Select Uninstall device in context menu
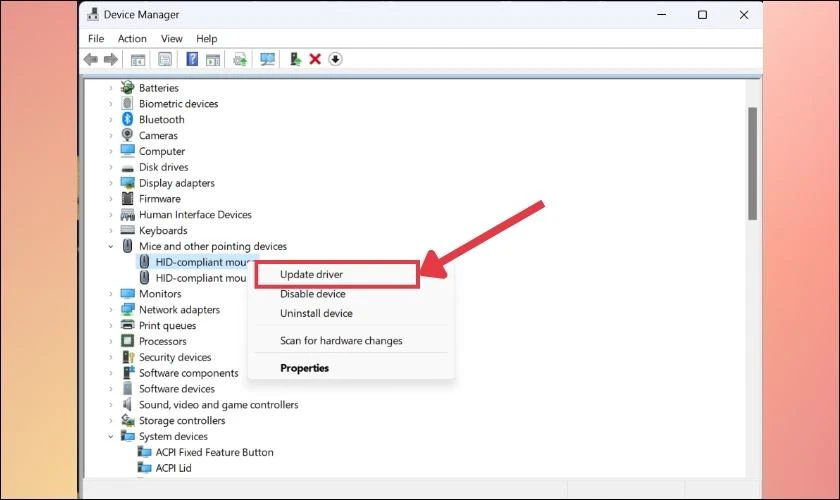Viewport: 840px width, 500px height. coord(316,314)
